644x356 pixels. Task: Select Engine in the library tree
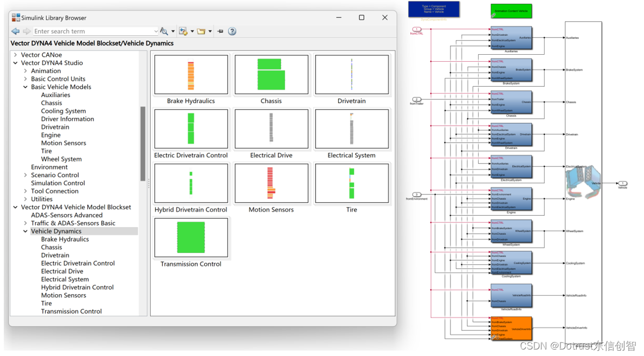pos(50,135)
